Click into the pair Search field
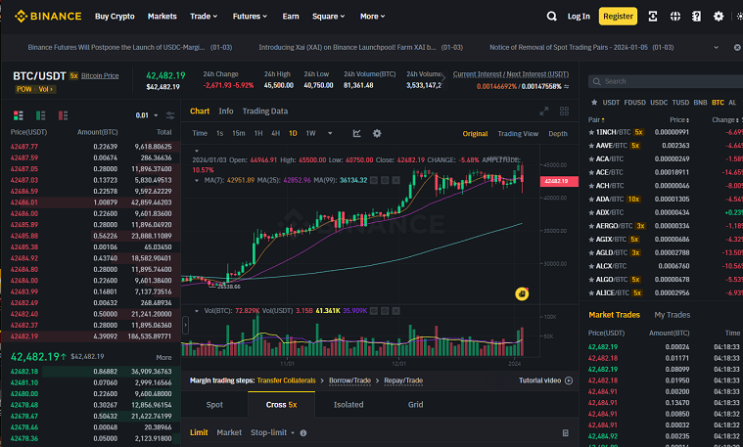Screen dimensions: 743x447 coord(665,82)
